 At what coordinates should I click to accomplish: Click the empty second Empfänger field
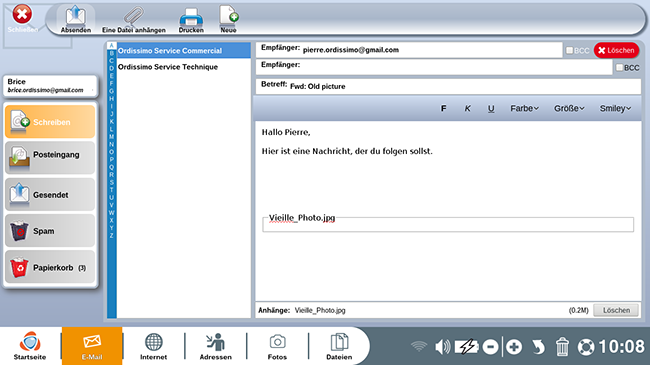click(x=434, y=67)
